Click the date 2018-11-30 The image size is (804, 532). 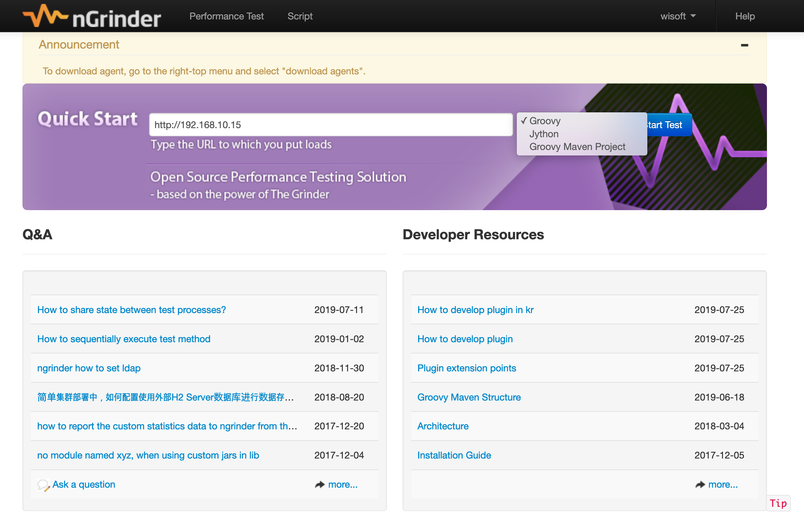(339, 368)
